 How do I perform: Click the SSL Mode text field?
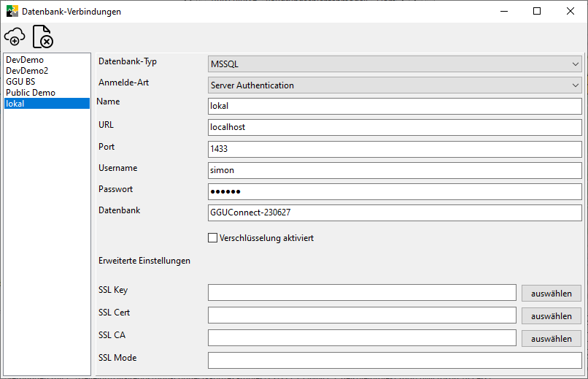395,360
